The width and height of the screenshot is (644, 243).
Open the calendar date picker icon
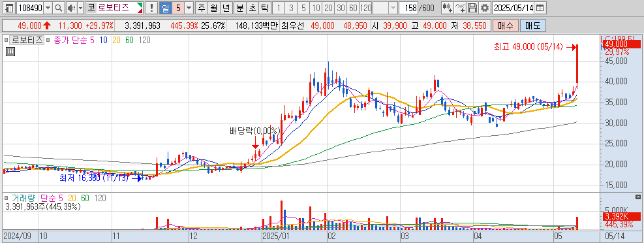point(540,7)
